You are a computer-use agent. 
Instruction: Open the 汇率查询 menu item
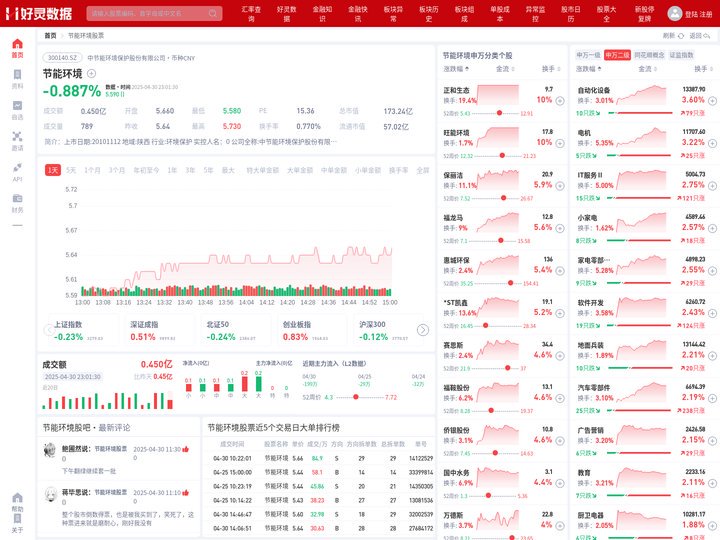[251, 14]
